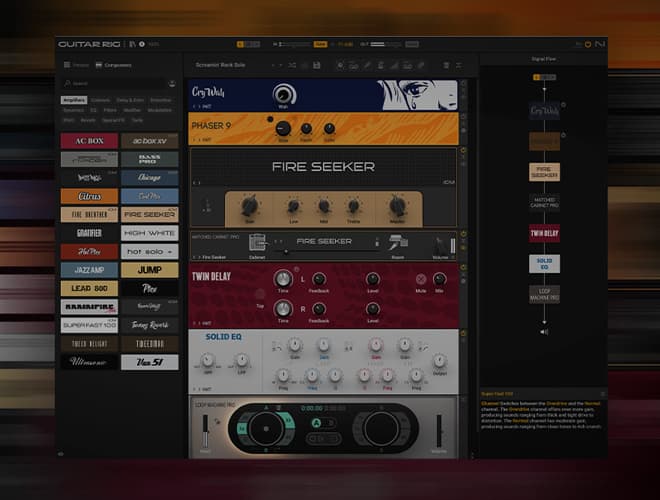Viewport: 660px width, 500px height.
Task: Open the Screamin Rock Solo preset name
Action: (221, 65)
